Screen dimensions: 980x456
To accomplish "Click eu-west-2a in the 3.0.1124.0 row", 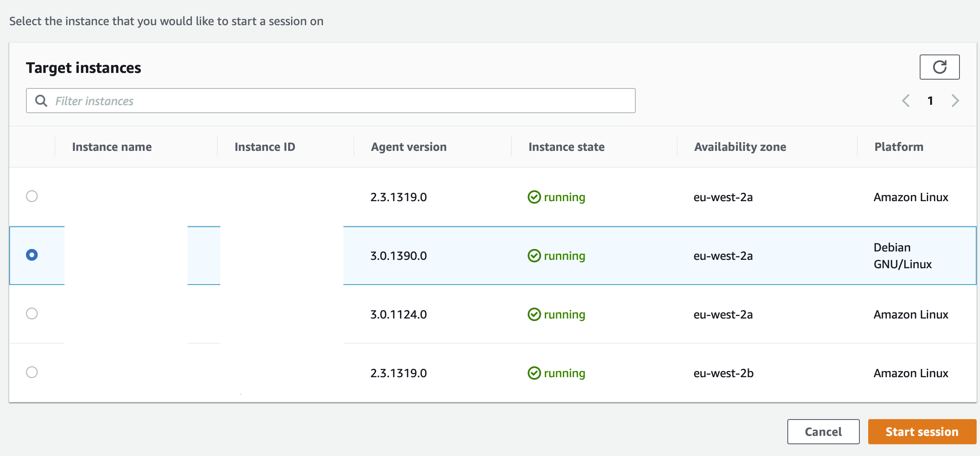I will 723,314.
